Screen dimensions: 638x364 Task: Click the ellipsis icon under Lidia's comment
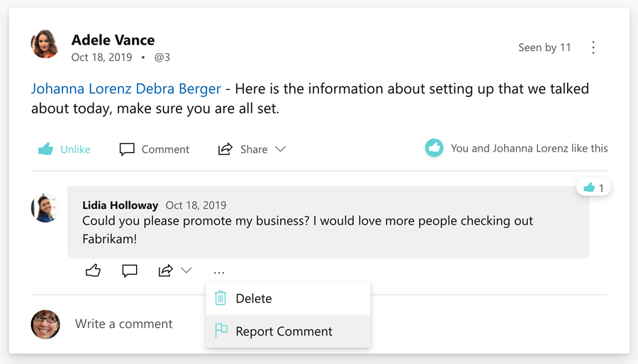coord(219,271)
